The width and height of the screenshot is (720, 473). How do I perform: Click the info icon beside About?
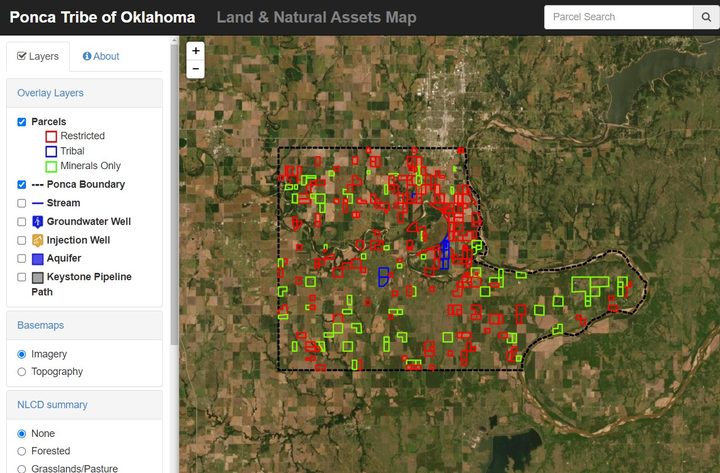[x=87, y=56]
